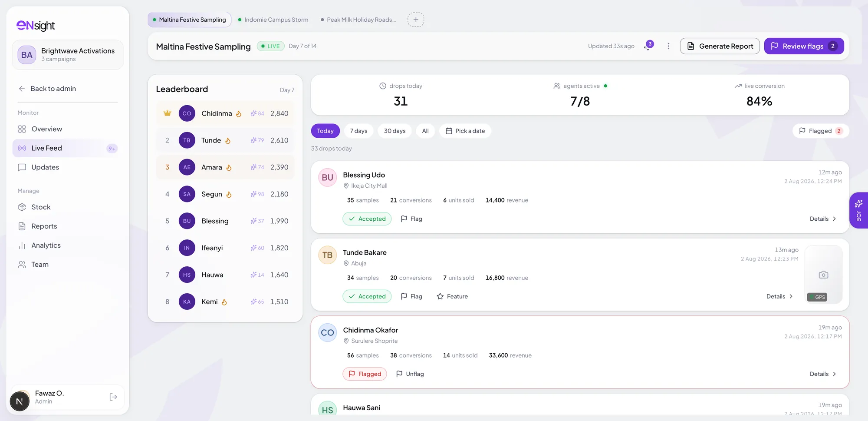
Task: Click the trend icon beside live conversion
Action: point(738,86)
